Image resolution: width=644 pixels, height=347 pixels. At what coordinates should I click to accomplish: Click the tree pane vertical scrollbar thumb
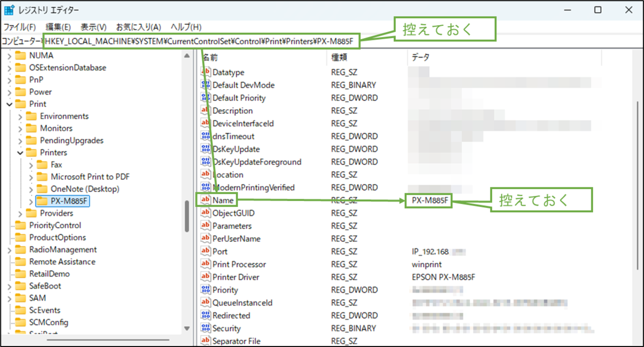tap(187, 216)
